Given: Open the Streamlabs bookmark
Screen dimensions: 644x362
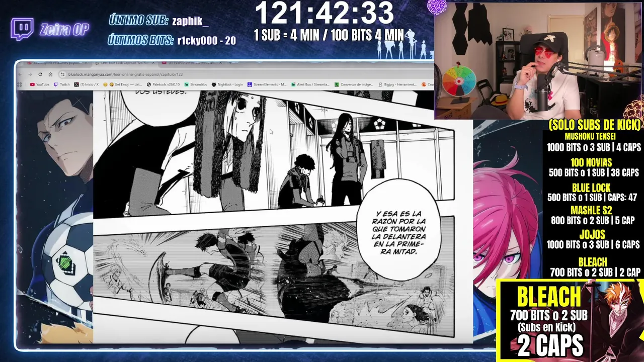Looking at the screenshot, I should pyautogui.click(x=196, y=84).
